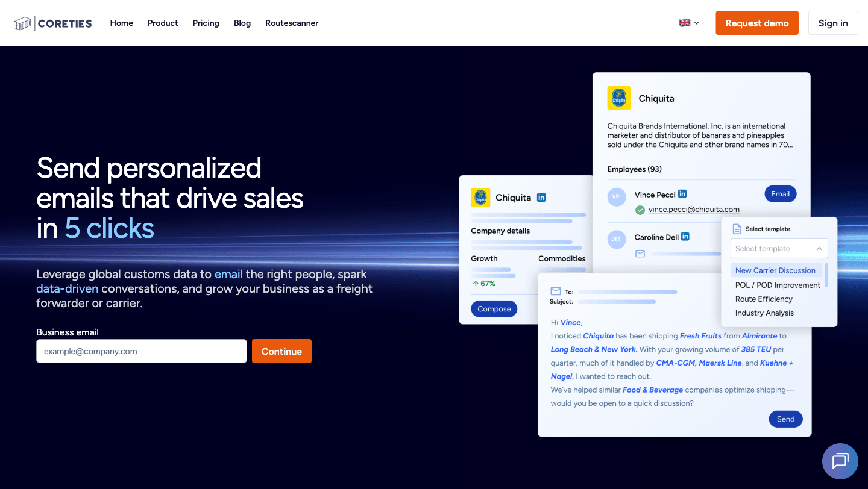Click Chiquita logo in the small card

(x=480, y=198)
